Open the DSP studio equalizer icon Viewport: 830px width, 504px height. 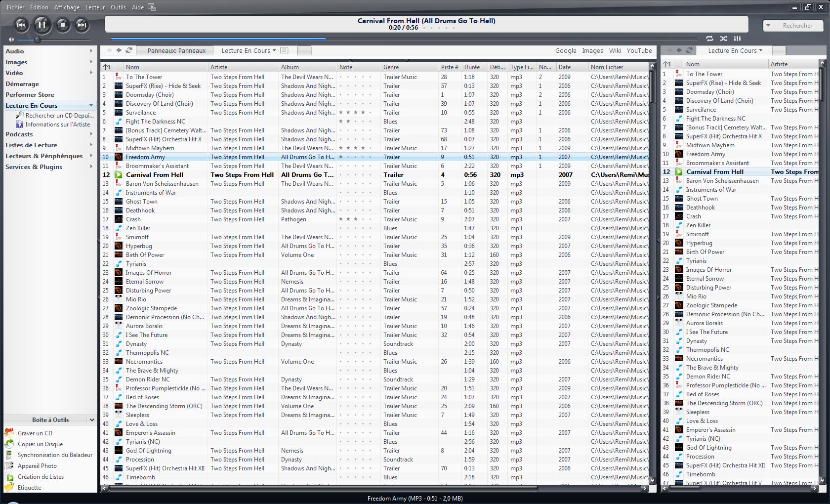[x=737, y=38]
